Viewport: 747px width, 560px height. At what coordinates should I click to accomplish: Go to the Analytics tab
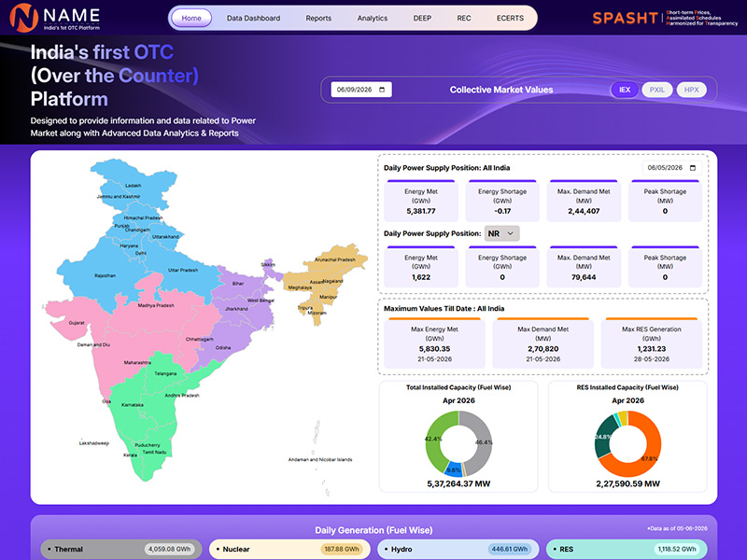click(373, 18)
